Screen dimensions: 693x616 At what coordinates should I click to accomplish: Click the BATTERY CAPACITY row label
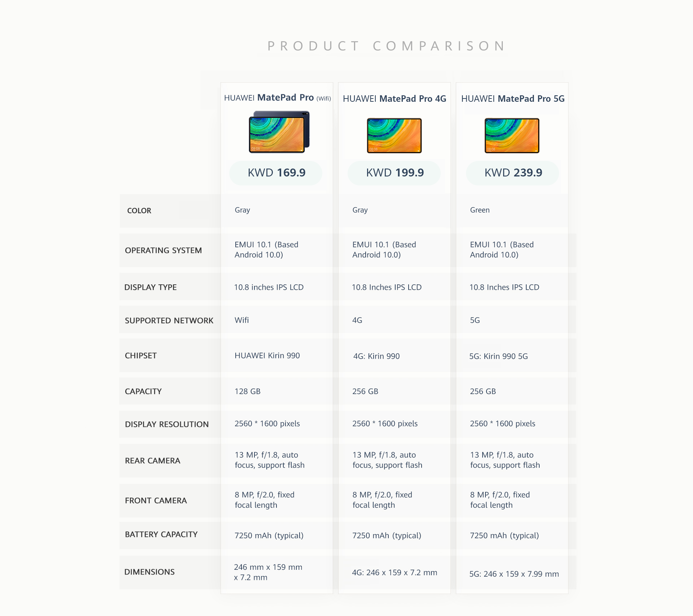click(161, 534)
